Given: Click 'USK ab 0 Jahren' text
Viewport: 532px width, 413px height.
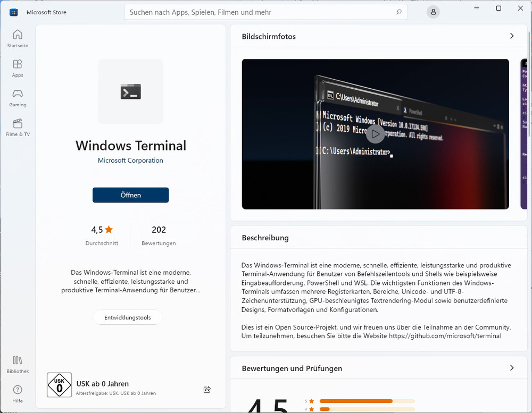Looking at the screenshot, I should 103,384.
